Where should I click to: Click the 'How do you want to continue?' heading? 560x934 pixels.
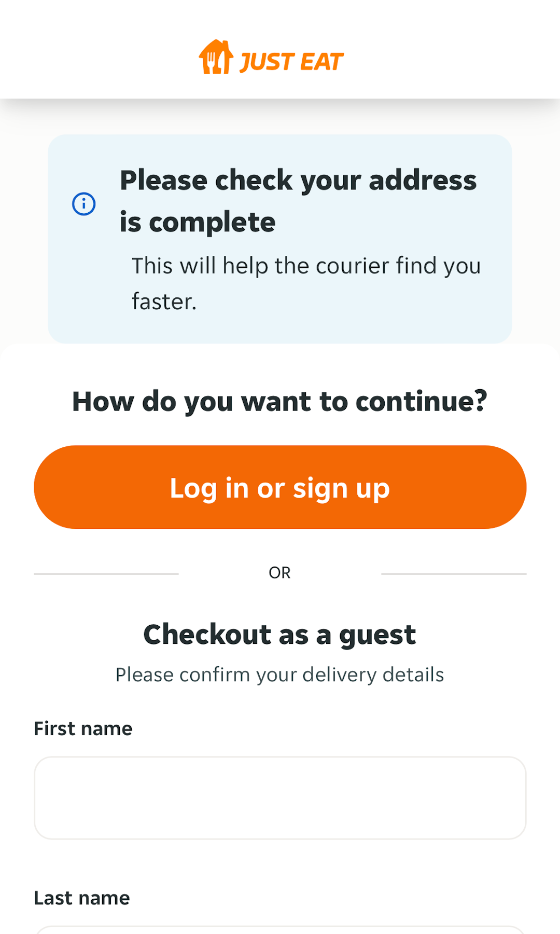[280, 401]
